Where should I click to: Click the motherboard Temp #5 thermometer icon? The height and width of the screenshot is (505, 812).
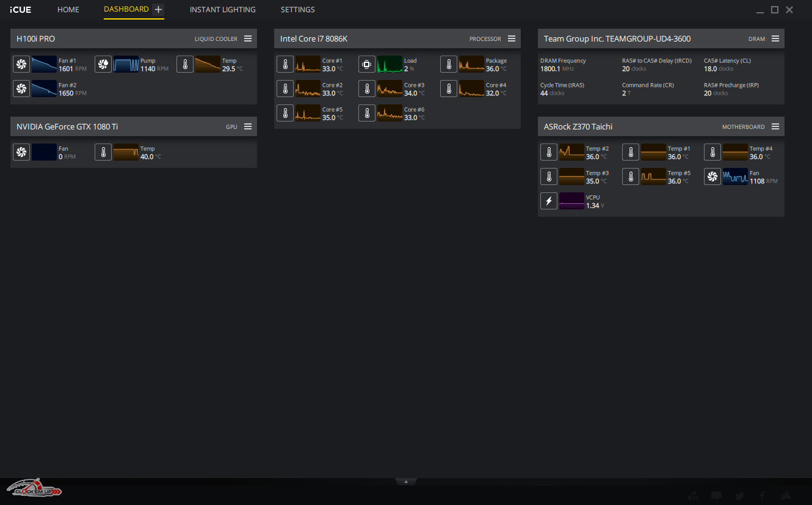[x=631, y=176]
